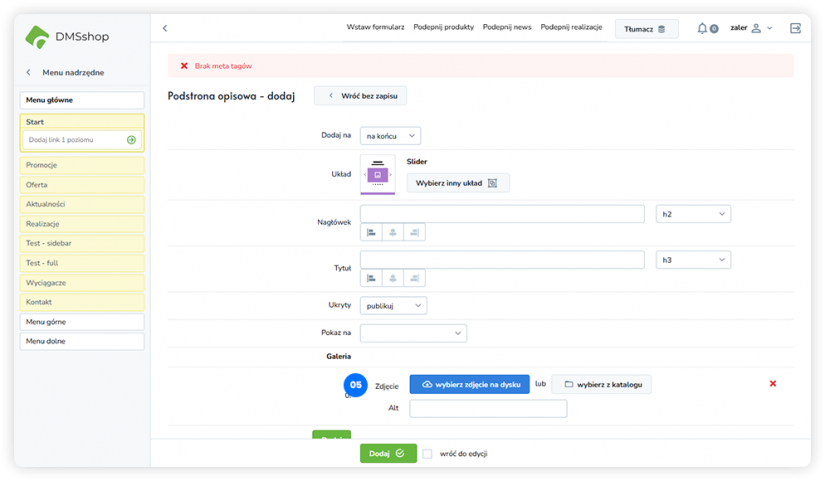This screenshot has width=825, height=481.
Task: Collapse sidebar with top-left back arrow
Action: point(165,29)
